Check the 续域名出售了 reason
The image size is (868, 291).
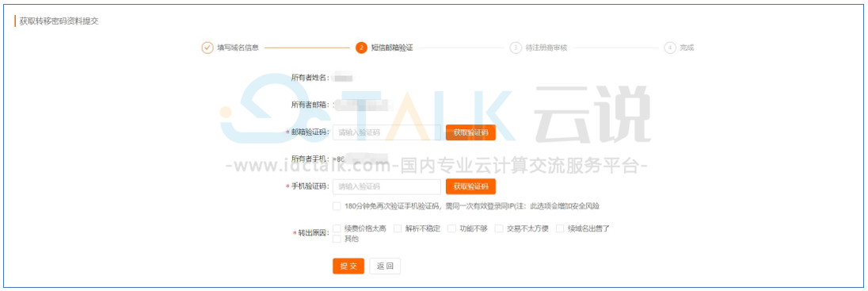pos(560,228)
